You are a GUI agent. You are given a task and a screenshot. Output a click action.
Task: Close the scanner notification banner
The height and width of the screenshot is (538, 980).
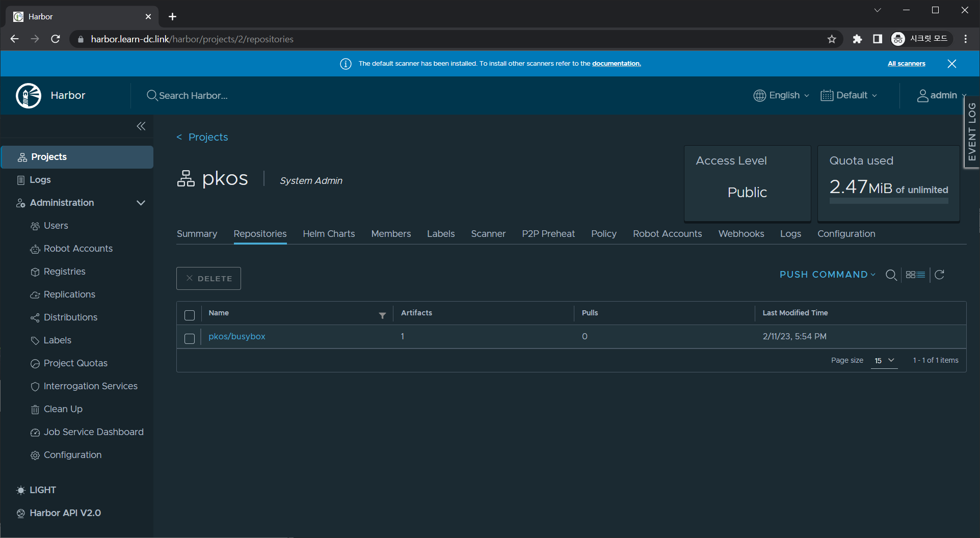[951, 64]
